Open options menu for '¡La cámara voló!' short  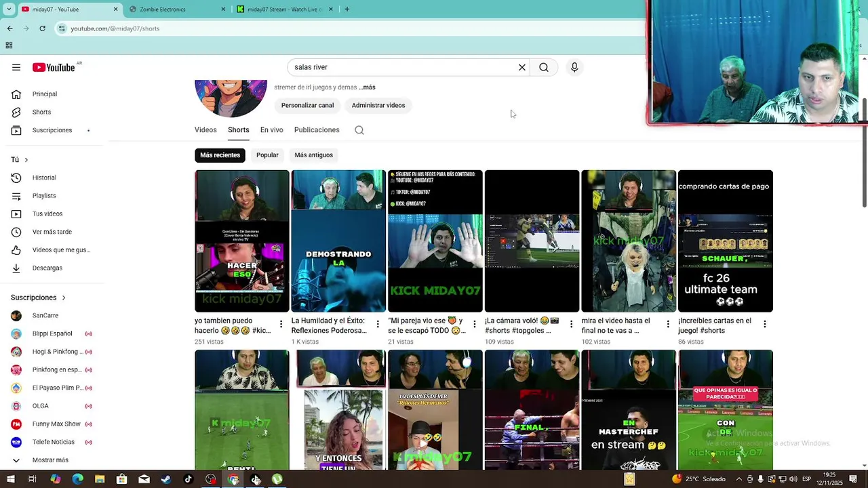tap(571, 325)
